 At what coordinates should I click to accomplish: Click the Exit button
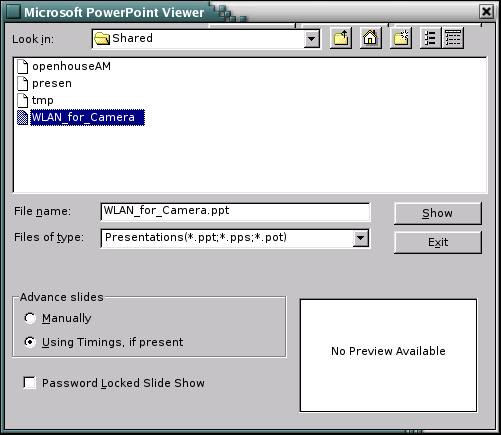[x=438, y=242]
